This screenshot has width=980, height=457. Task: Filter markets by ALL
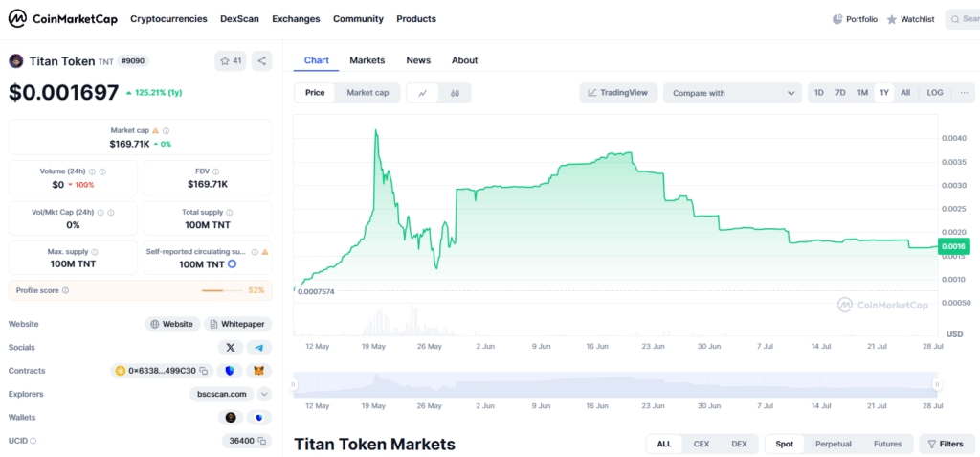pyautogui.click(x=664, y=444)
